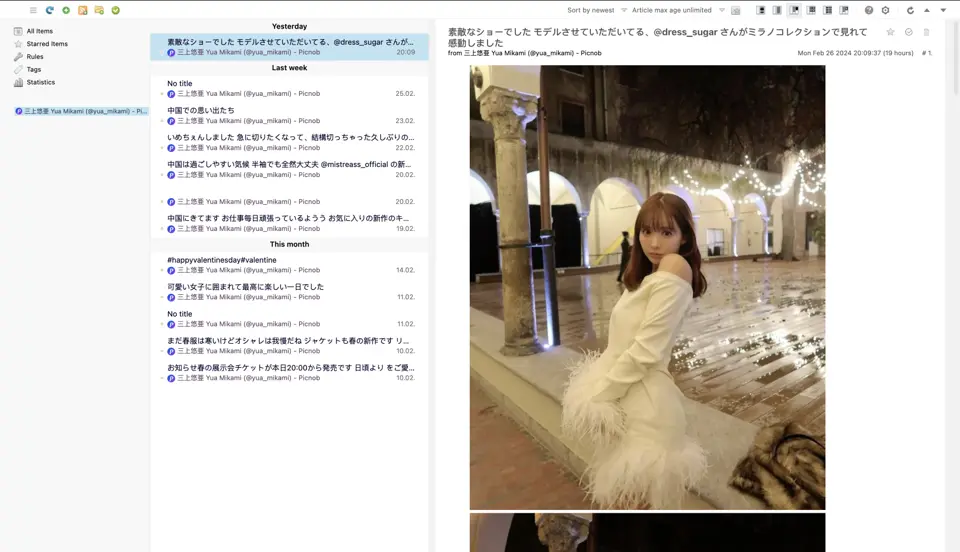
Task: Click the article photo of woman in white dress
Action: pos(647,287)
